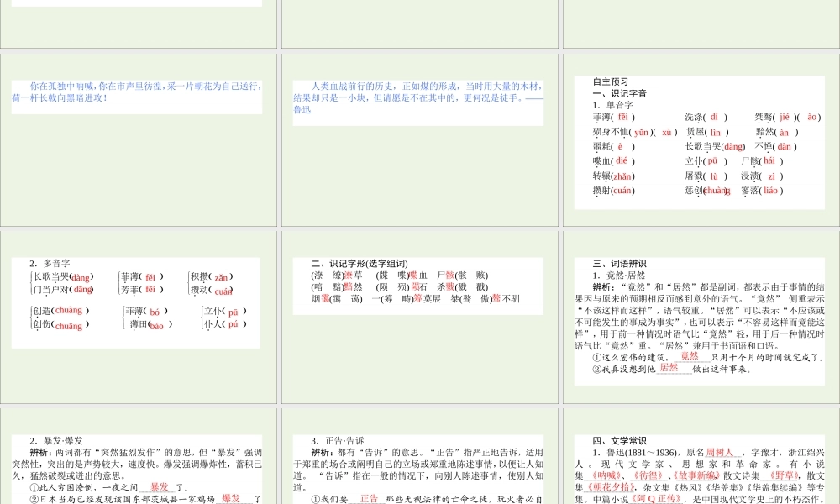The height and width of the screenshot is (504, 840).
Task: Click the heading 一、识记字音
Action: coord(619,93)
